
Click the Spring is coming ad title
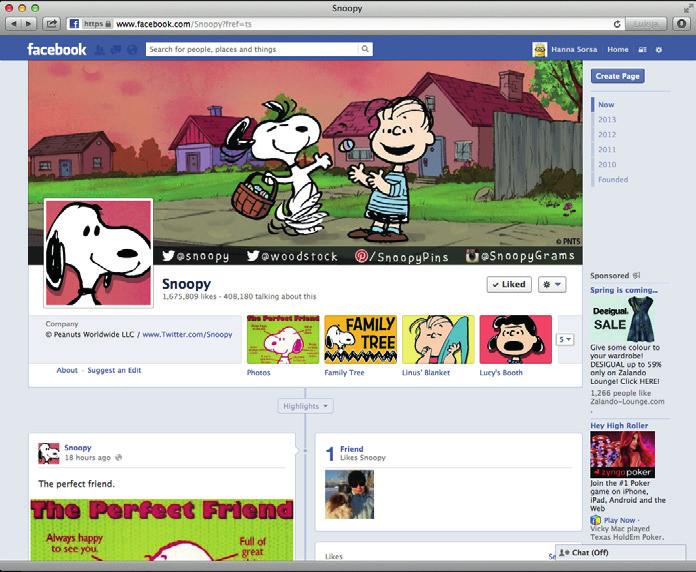624,290
